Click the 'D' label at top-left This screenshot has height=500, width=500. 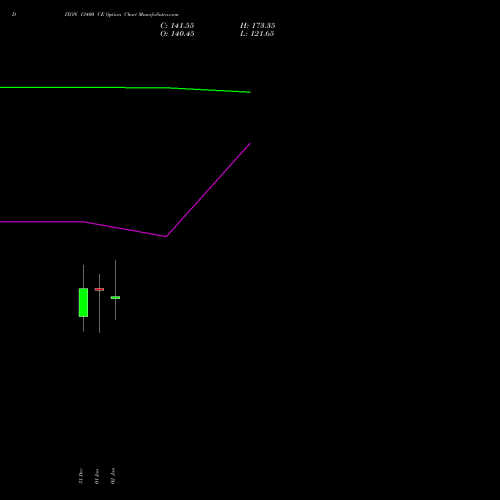[x=14, y=14]
